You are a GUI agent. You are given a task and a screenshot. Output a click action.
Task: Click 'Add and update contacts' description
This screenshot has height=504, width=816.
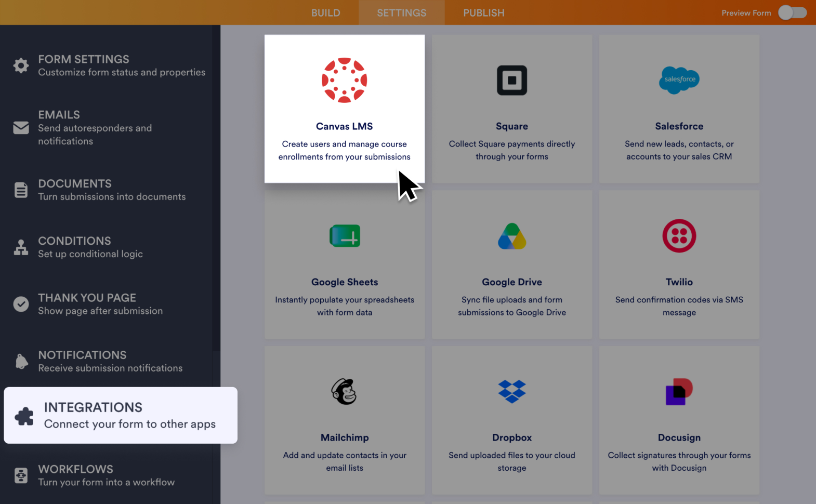[345, 461]
